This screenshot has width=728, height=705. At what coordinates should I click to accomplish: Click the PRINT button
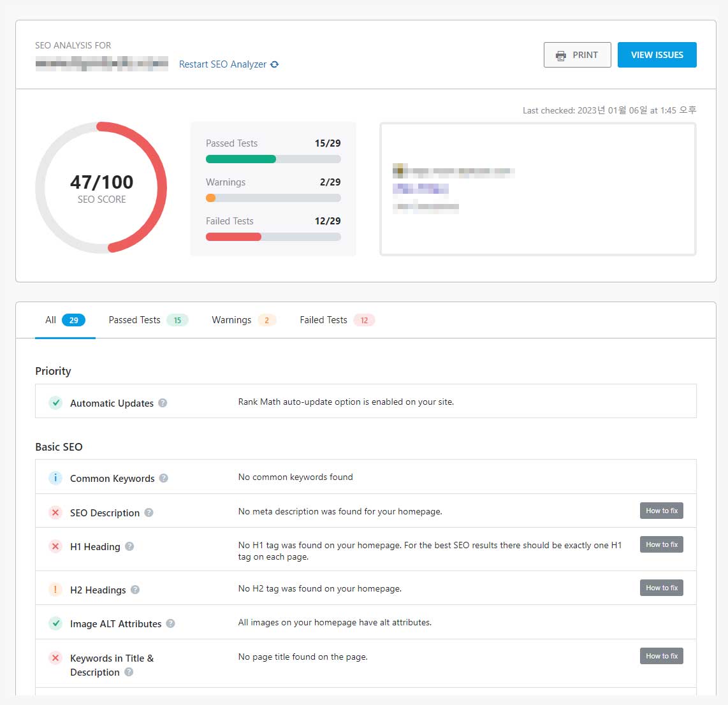click(577, 55)
